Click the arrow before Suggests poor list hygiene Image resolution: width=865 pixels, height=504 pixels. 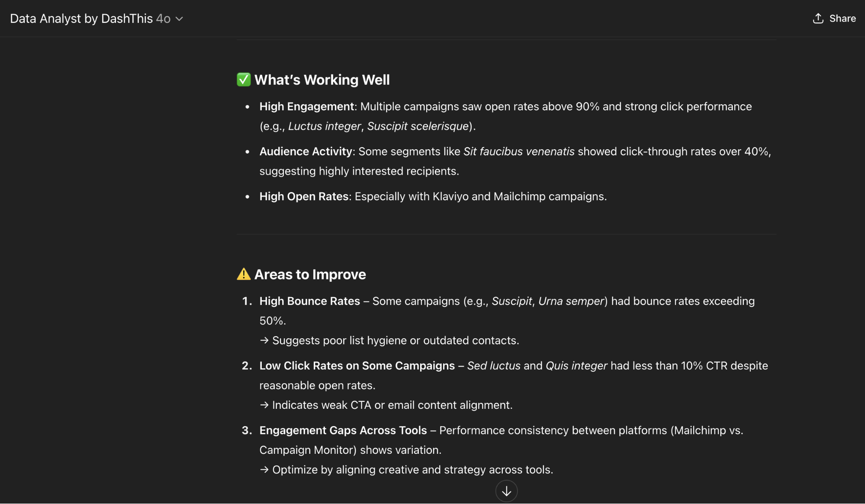point(264,340)
